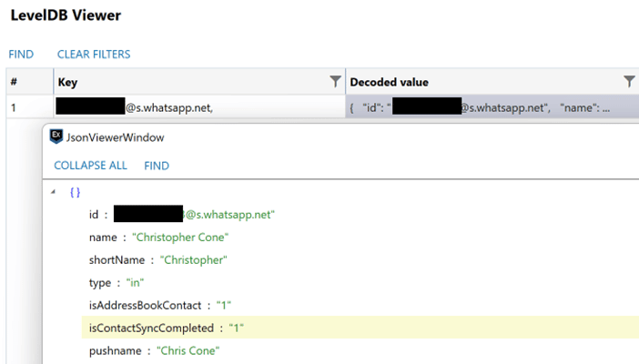This screenshot has width=639, height=364.
Task: Select row number 1 cell
Action: pos(30,107)
